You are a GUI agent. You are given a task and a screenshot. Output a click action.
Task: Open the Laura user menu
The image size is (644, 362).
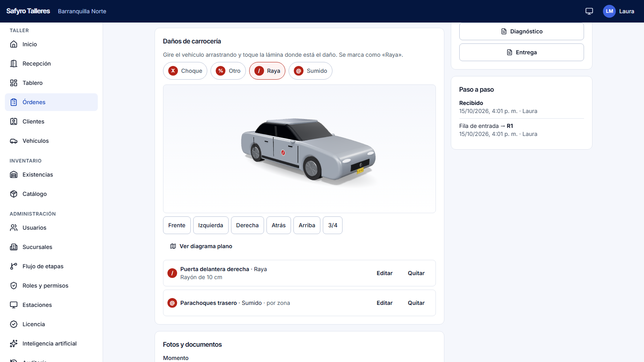tap(619, 11)
